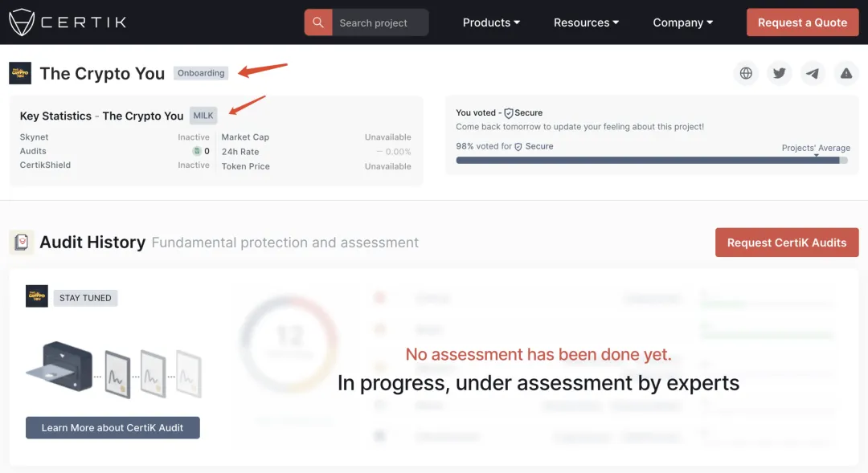This screenshot has height=473, width=868.
Task: Click Market Cap Unavailable value
Action: click(387, 137)
